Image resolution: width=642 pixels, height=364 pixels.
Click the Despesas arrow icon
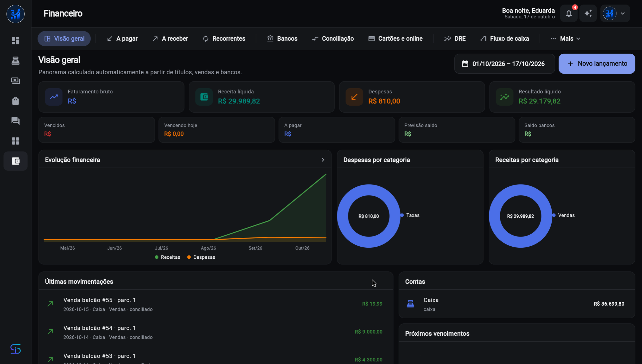tap(354, 97)
